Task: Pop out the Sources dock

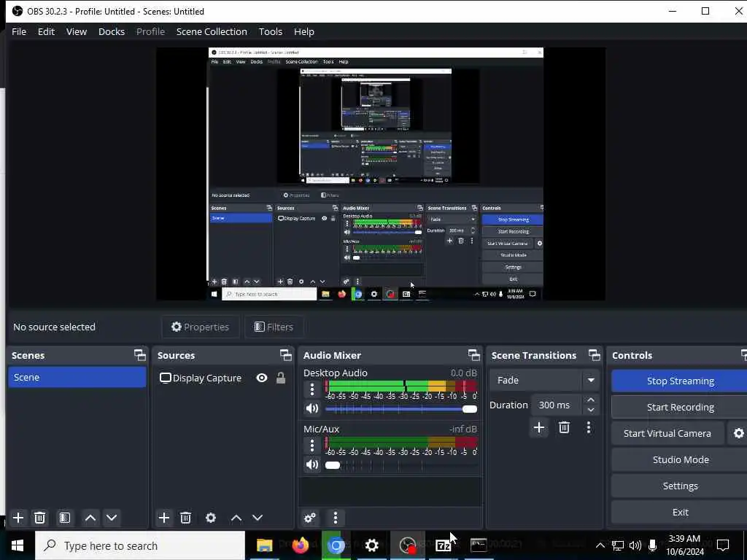Action: (x=285, y=355)
